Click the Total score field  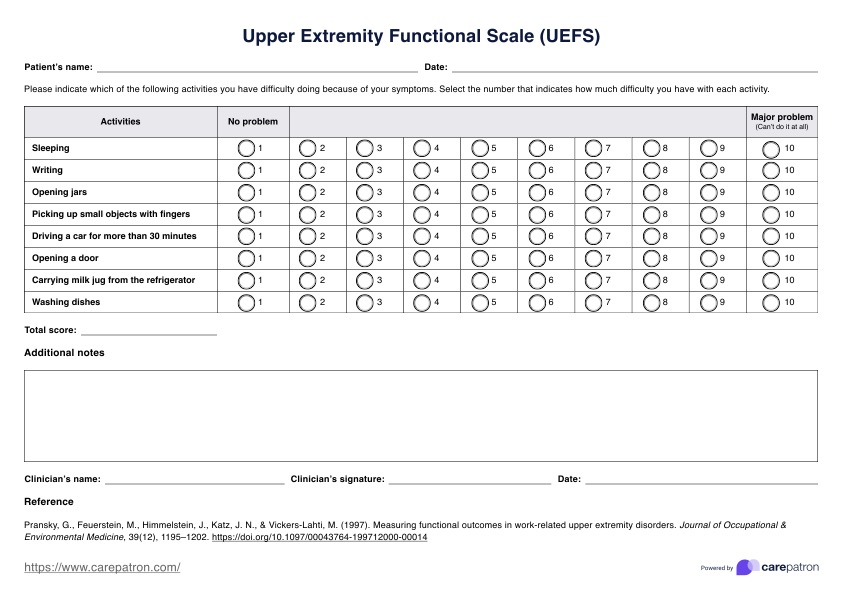pos(149,329)
